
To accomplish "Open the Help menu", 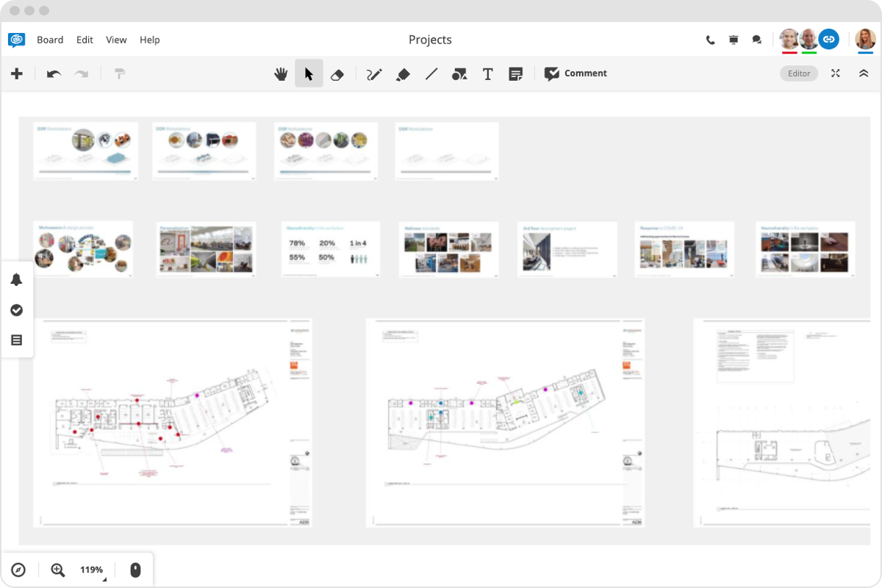I will [149, 40].
